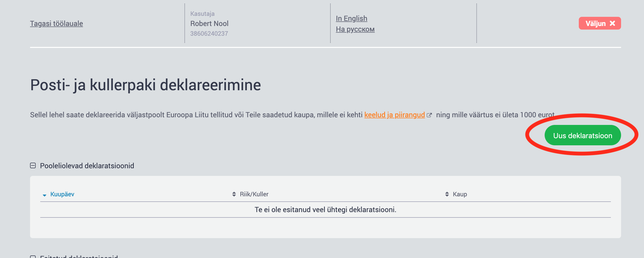Open keelud ja piirangud link
The height and width of the screenshot is (258, 644).
click(x=395, y=115)
